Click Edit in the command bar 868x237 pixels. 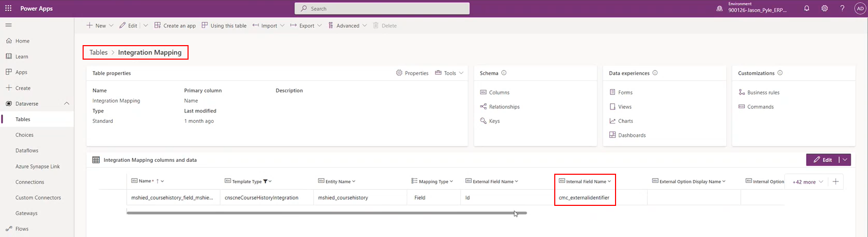[x=129, y=25]
